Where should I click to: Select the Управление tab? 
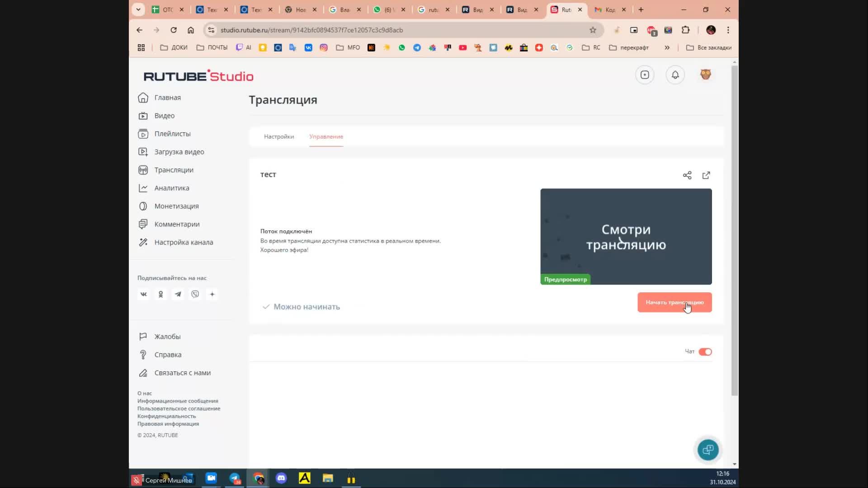[326, 136]
